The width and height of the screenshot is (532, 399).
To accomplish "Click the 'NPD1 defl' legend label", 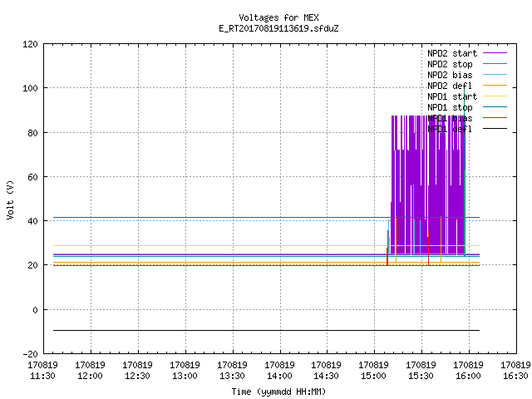I will pyautogui.click(x=450, y=129).
